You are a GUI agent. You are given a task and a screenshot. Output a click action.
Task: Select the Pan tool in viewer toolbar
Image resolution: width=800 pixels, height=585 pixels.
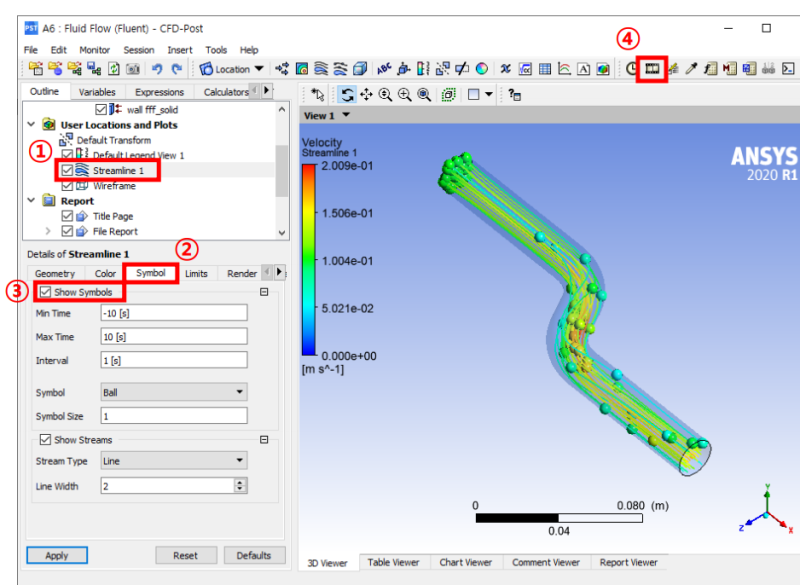366,94
